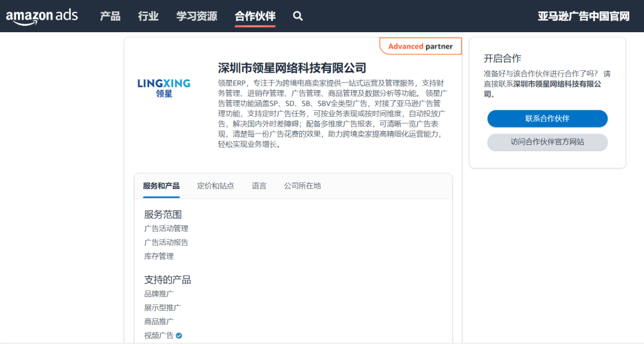Image resolution: width=644 pixels, height=344 pixels.
Task: Click the blue verified badge beside 视频广告
Action: click(x=179, y=336)
